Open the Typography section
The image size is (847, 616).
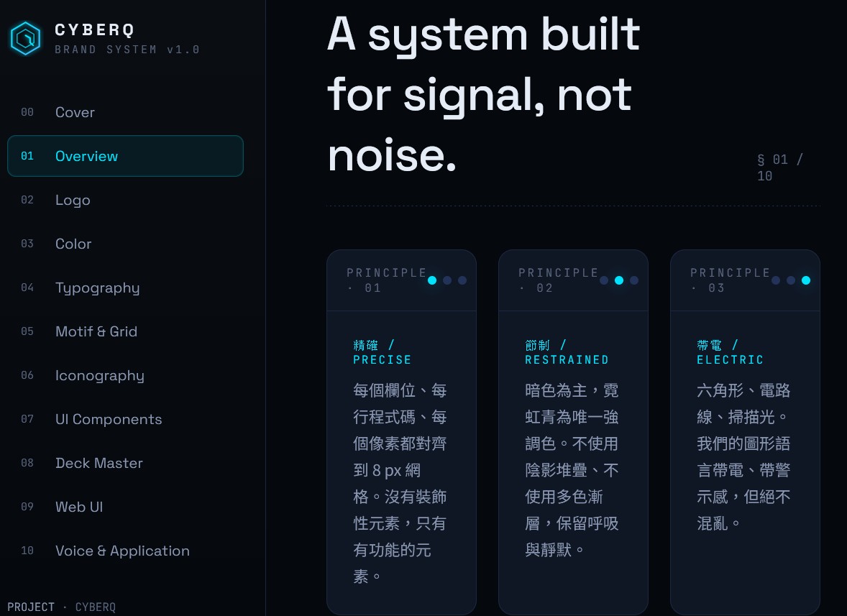[x=97, y=288]
